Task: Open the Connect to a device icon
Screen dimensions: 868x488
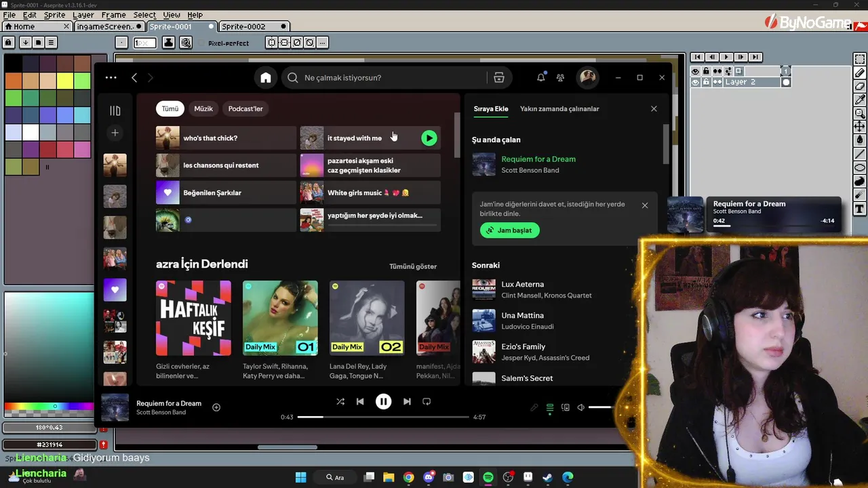Action: point(566,407)
